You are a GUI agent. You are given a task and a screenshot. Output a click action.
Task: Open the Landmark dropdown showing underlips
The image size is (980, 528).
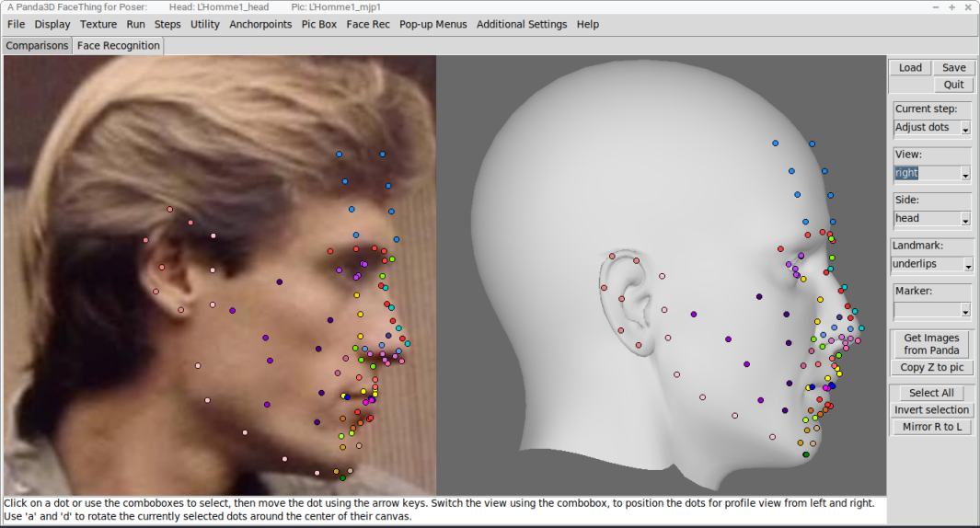tap(932, 264)
